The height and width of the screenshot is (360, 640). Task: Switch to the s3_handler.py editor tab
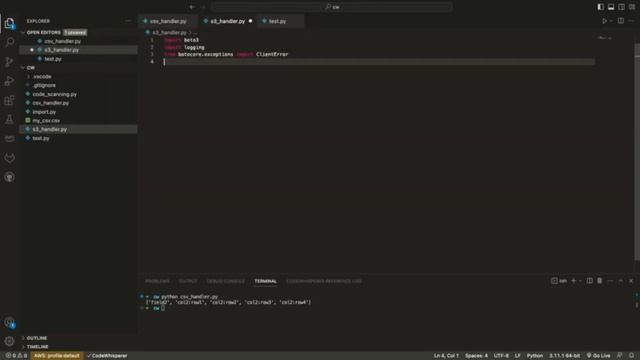[x=227, y=21]
